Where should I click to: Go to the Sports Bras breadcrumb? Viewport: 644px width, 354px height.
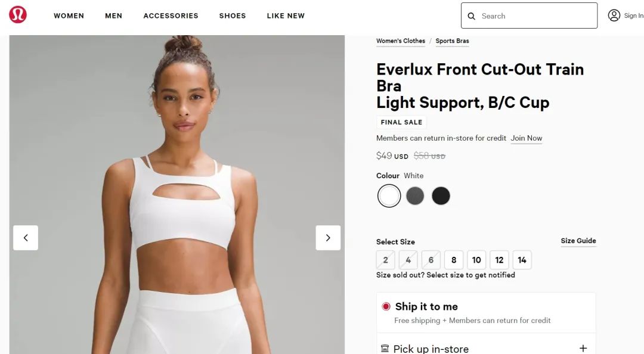pos(452,41)
